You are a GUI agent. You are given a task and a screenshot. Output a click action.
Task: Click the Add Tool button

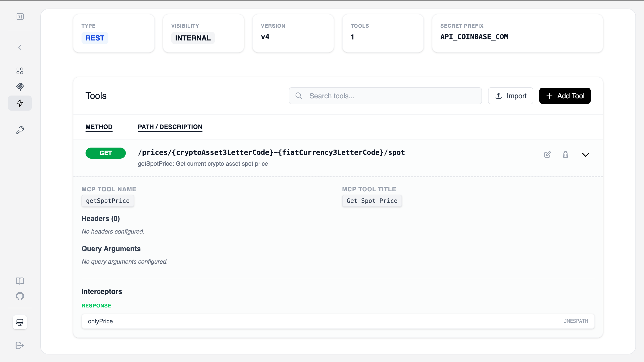(x=565, y=96)
